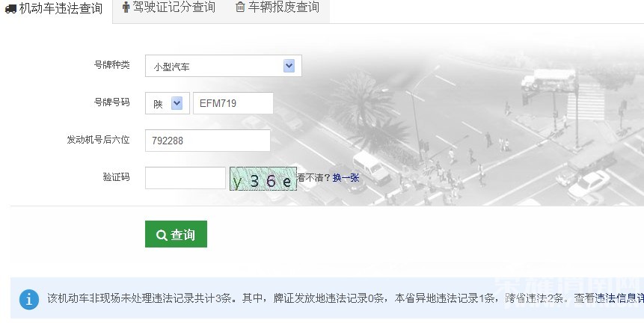644x329 pixels.
Task: Click the truck icon on 机动车违法查询 tab
Action: coord(10,9)
